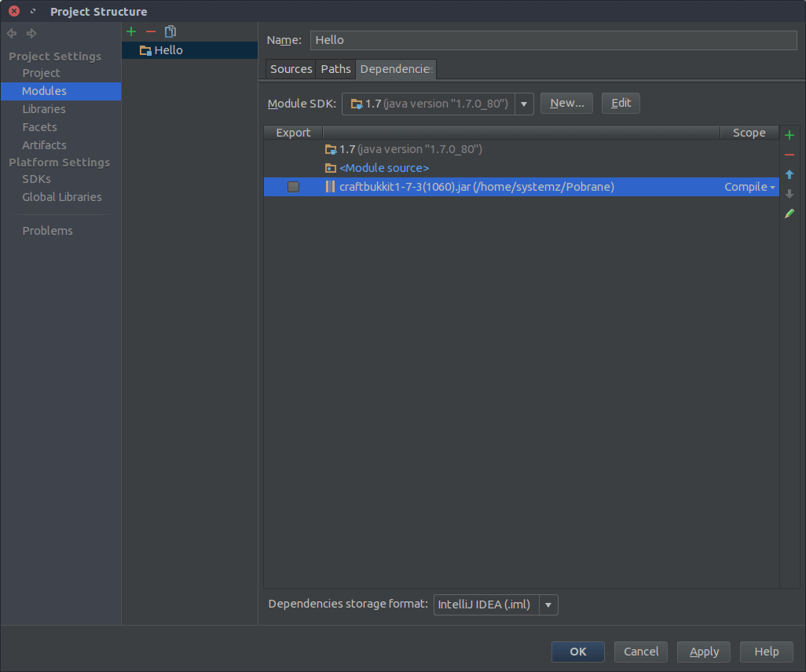This screenshot has height=672, width=806.
Task: Switch to the Sources tab
Action: pos(291,69)
